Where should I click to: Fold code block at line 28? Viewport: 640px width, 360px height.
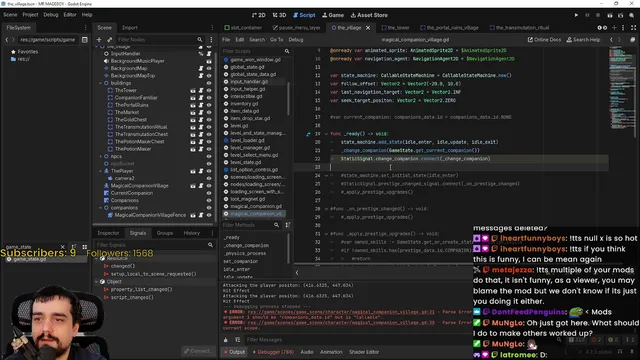(x=326, y=209)
